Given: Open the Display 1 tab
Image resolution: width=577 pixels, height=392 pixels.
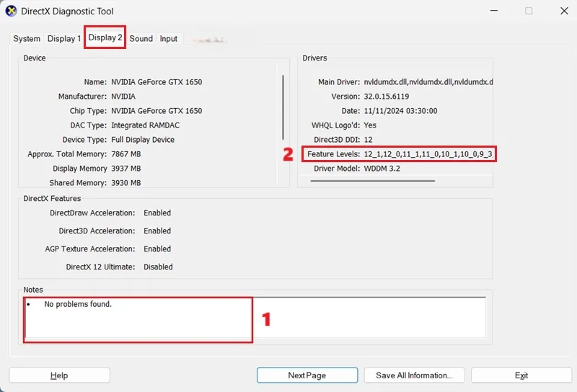Looking at the screenshot, I should click(64, 39).
